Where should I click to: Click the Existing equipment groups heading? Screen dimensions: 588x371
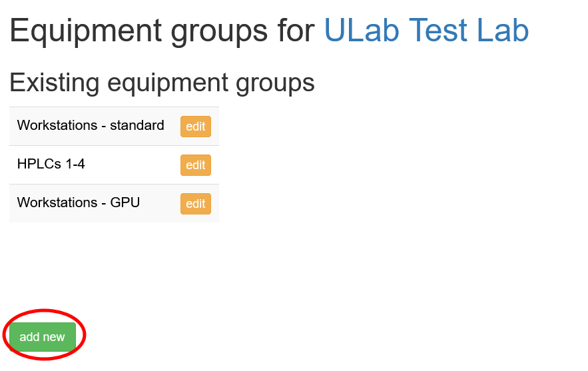(x=162, y=83)
